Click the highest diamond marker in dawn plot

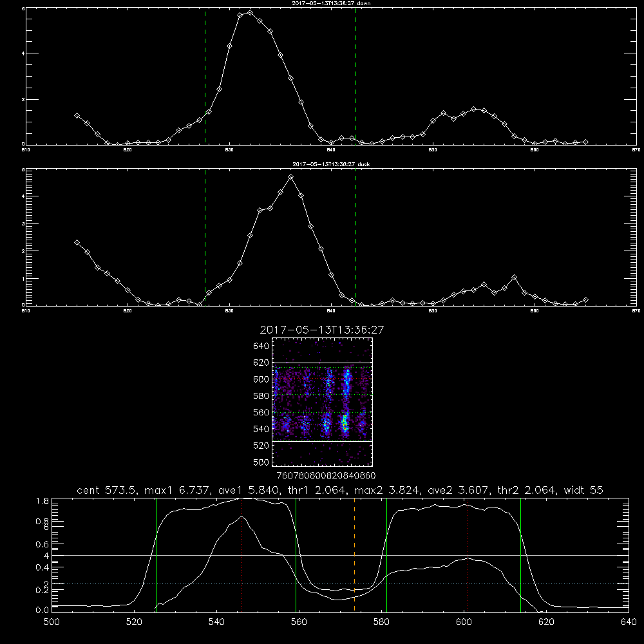coord(250,13)
